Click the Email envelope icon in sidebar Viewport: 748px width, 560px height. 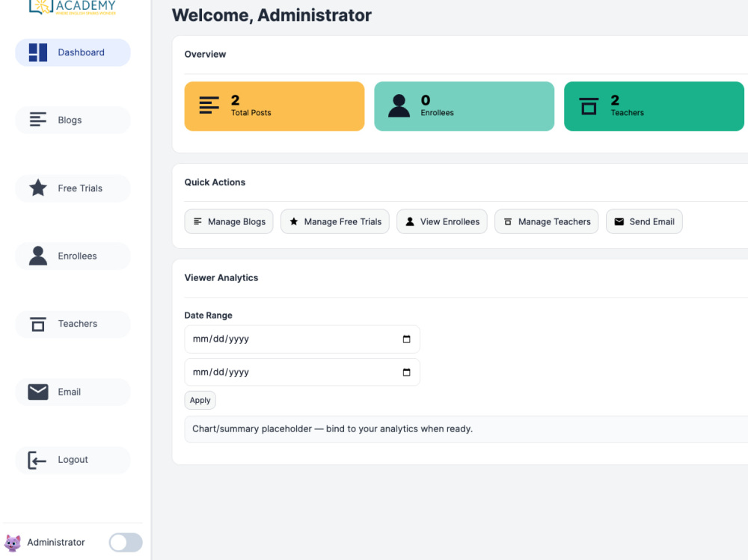coord(37,392)
